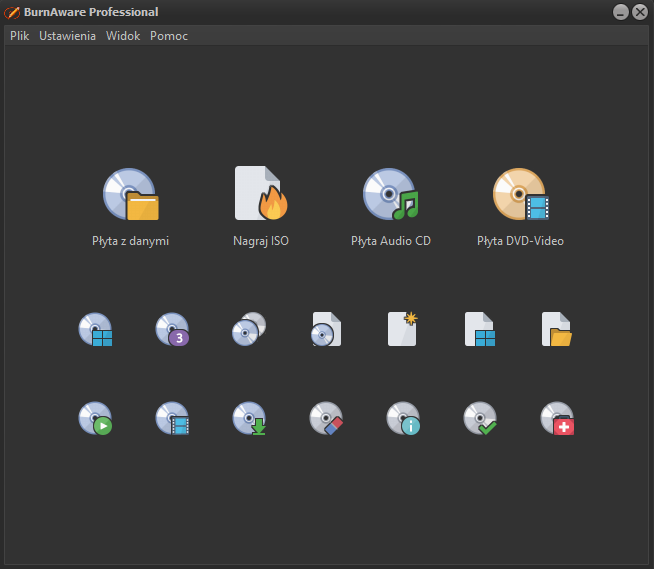The height and width of the screenshot is (569, 654).
Task: Open the copy disc icon with two discs
Action: [249, 329]
